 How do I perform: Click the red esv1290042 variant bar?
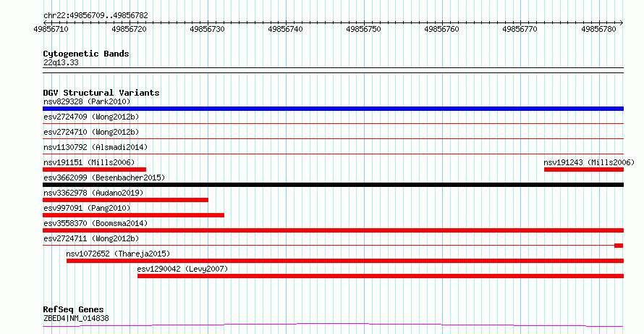coord(381,276)
